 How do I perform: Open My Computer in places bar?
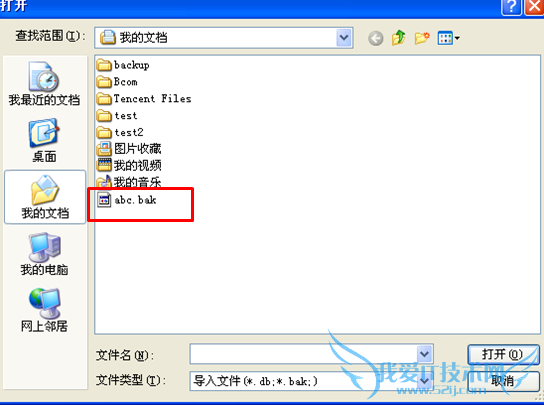click(44, 254)
